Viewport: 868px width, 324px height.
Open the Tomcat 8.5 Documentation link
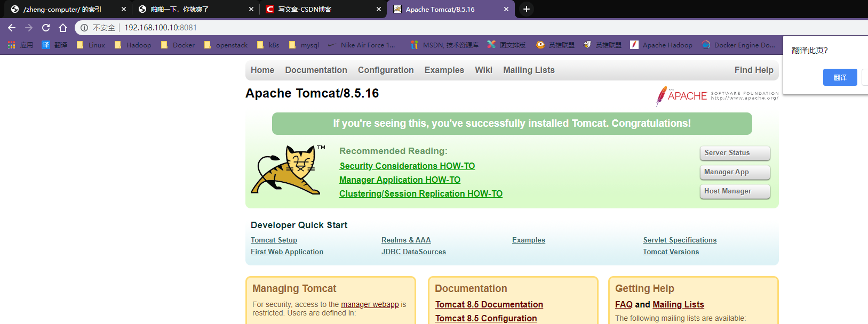[489, 305]
